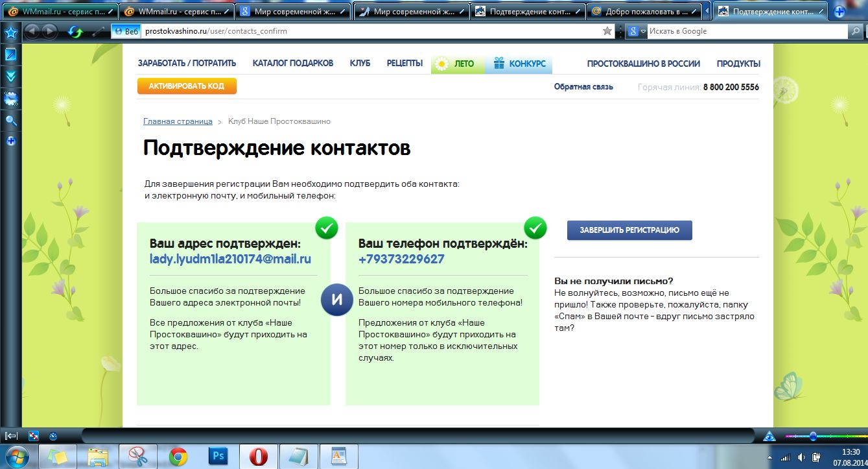868x469 pixels.
Task: Go forward with the browser forward arrow
Action: (x=49, y=31)
